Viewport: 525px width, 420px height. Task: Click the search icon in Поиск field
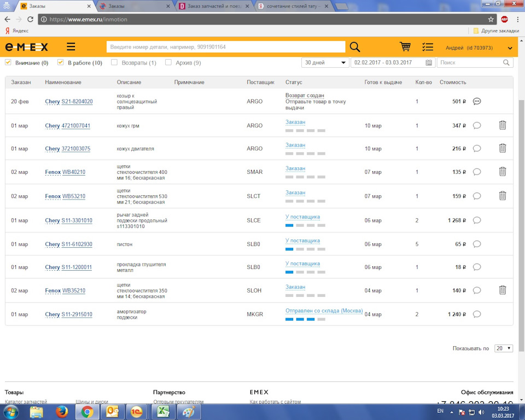[506, 63]
